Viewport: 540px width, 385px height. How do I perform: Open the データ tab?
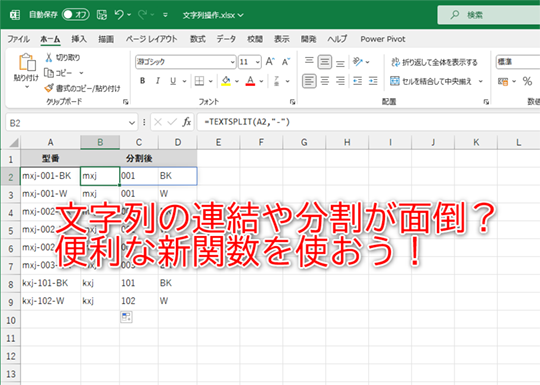tap(226, 39)
